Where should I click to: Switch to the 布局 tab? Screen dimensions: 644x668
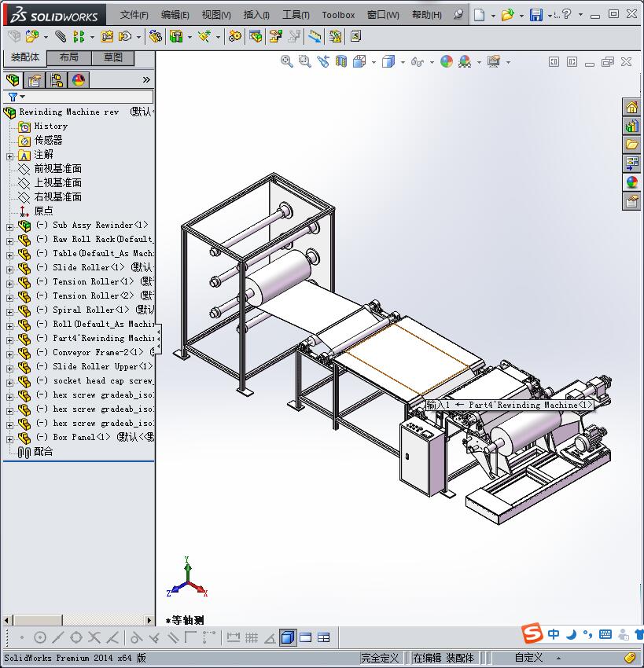pos(68,57)
